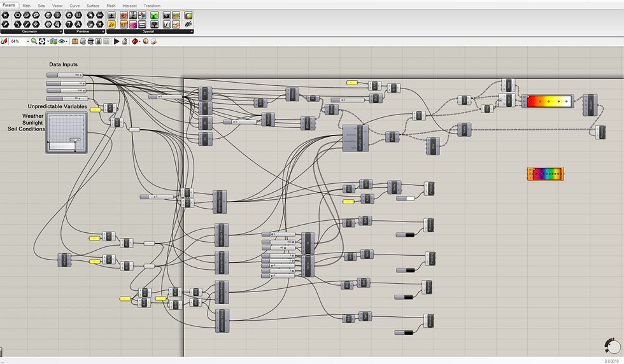Zoom to extents with the magnifier icon

click(x=34, y=41)
